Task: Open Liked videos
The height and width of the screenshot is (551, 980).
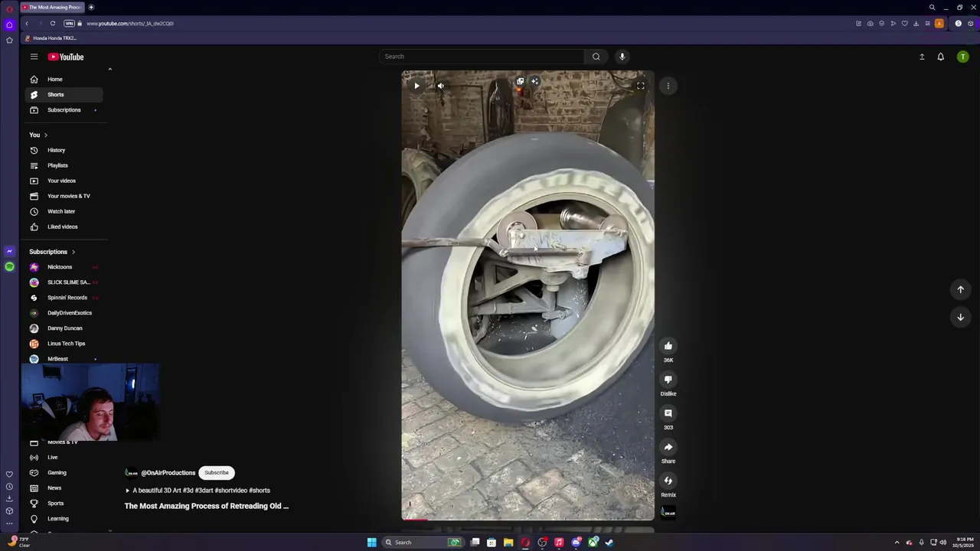Action: pos(64,227)
